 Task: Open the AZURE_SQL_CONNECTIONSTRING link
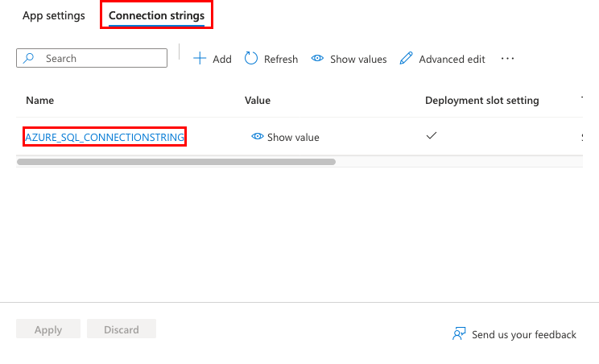(x=105, y=137)
